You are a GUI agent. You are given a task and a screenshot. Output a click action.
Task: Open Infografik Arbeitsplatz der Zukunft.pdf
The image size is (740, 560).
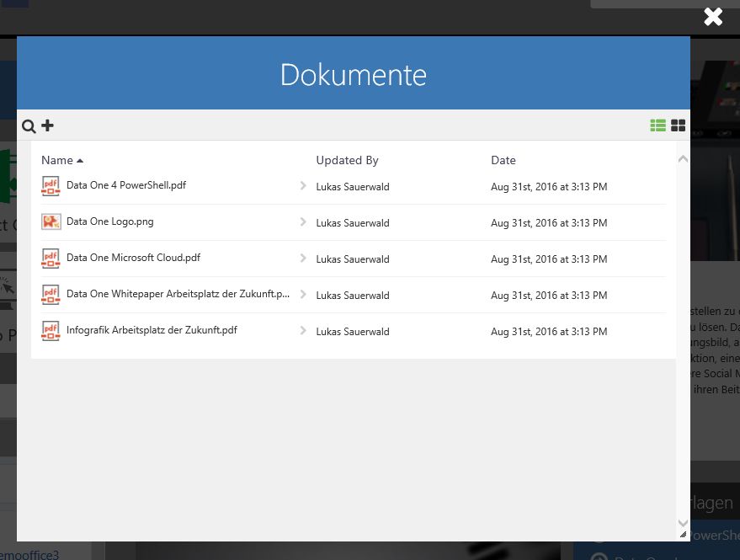(x=152, y=330)
